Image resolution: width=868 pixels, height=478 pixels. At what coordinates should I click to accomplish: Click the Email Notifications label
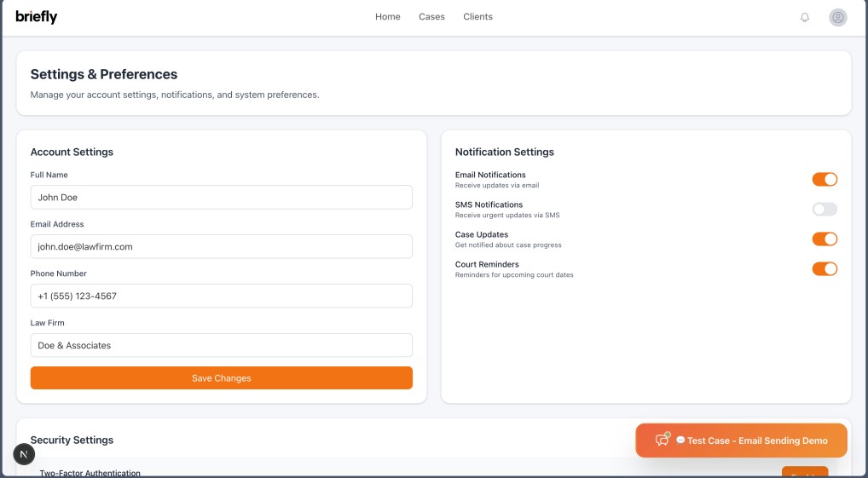(490, 175)
